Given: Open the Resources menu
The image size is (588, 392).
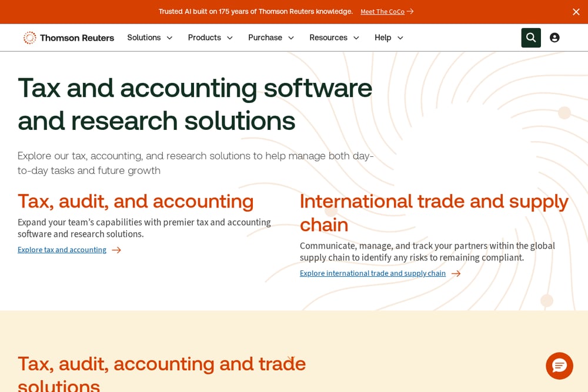Looking at the screenshot, I should [x=328, y=38].
